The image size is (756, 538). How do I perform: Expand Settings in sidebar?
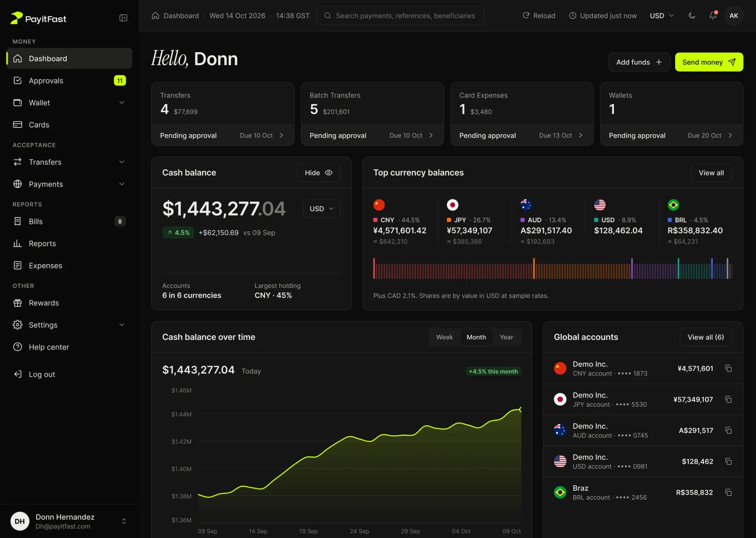point(69,325)
